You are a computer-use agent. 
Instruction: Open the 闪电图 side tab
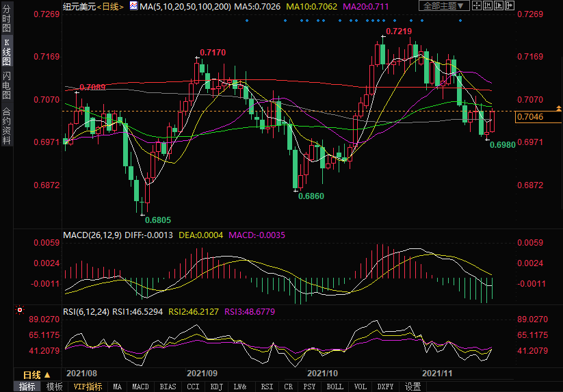(6, 85)
